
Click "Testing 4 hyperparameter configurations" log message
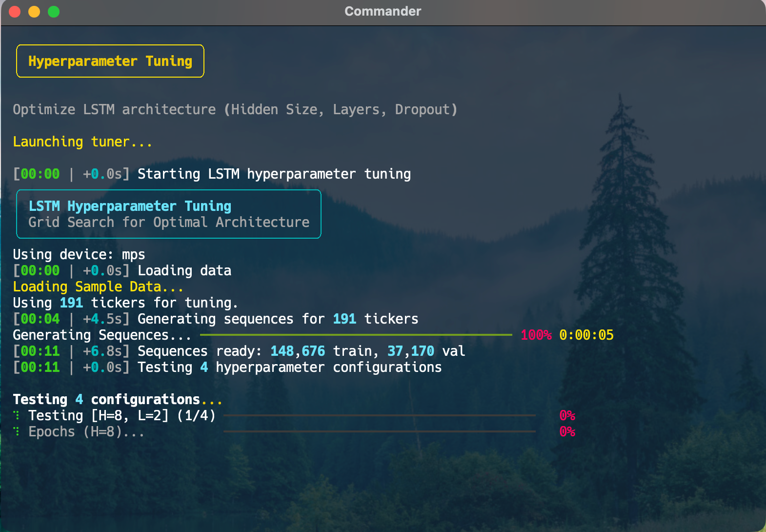click(290, 367)
